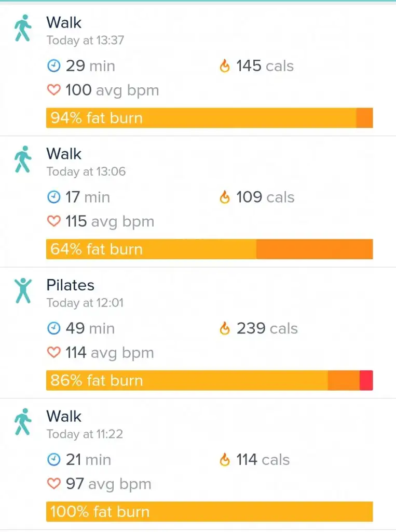The height and width of the screenshot is (532, 396).
Task: Click the clock icon beside 21 min
Action: pos(53,460)
